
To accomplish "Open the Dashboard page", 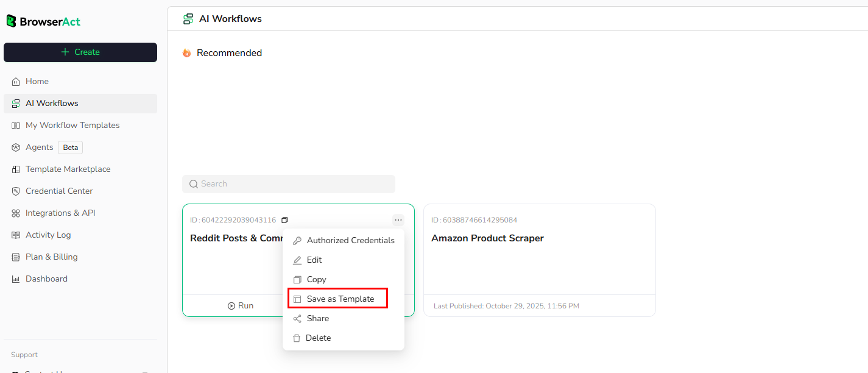I will pyautogui.click(x=46, y=279).
